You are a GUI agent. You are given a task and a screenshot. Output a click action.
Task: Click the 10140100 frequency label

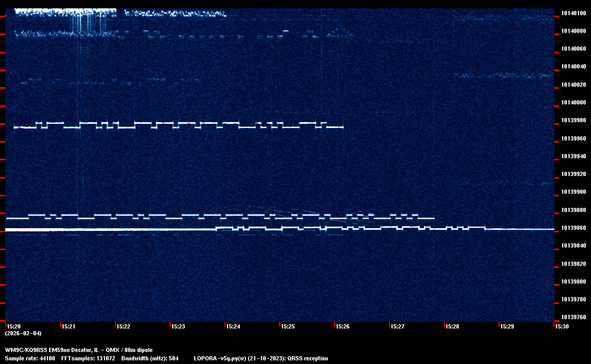click(x=573, y=13)
